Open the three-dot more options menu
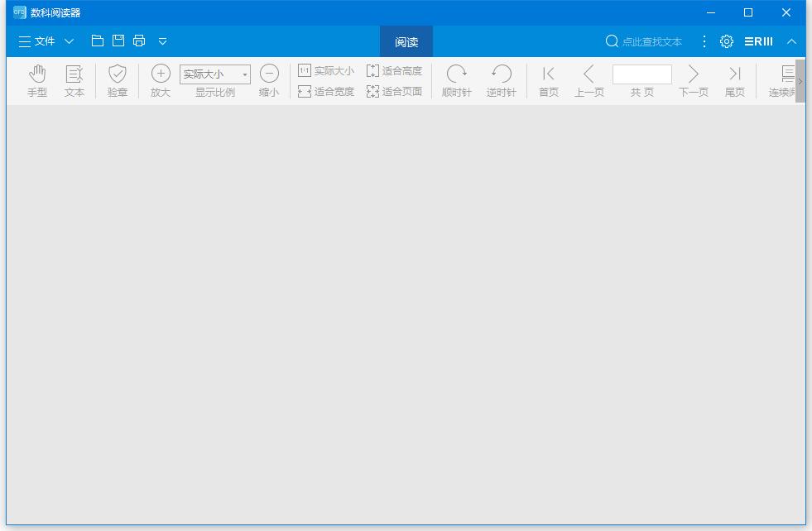 coord(704,41)
